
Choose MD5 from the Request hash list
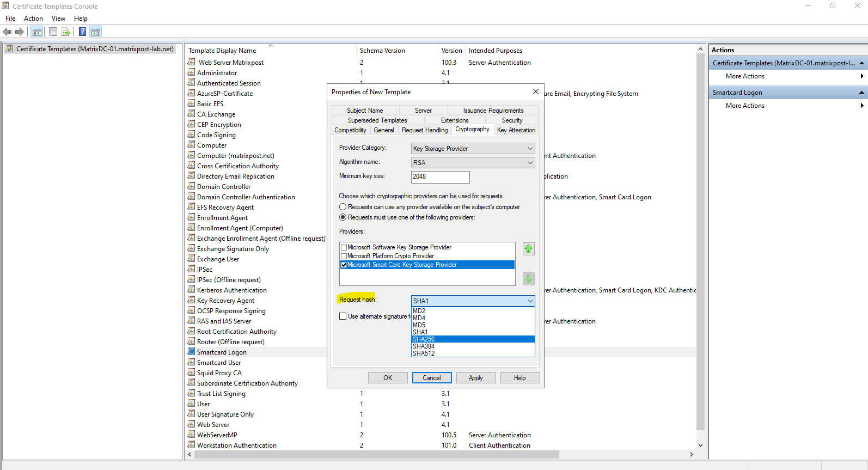[473, 325]
